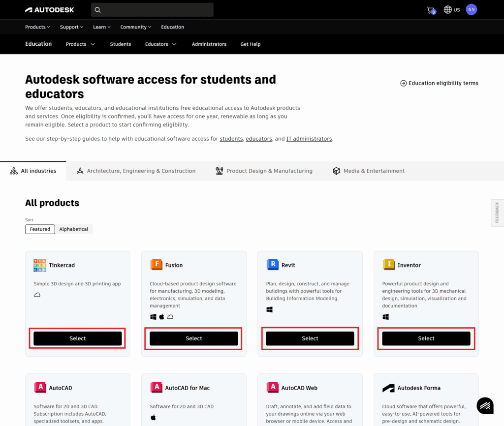Expand the Support menu dropdown
Viewport: 504px width, 426px height.
71,27
